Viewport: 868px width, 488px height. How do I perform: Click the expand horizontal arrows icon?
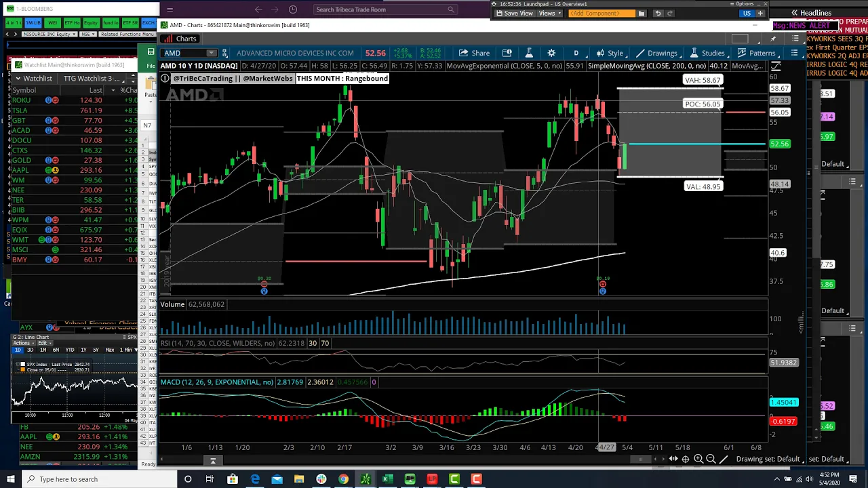click(x=673, y=459)
